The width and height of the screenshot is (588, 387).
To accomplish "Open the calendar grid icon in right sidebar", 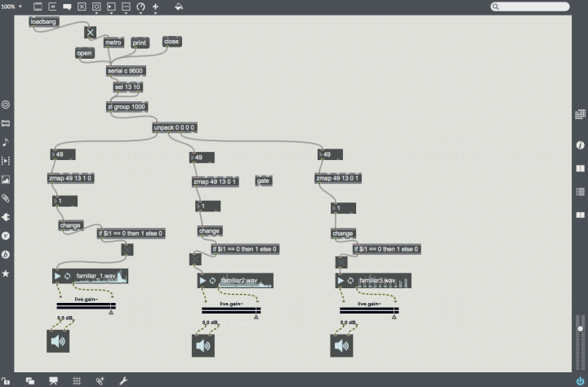I will tap(580, 114).
